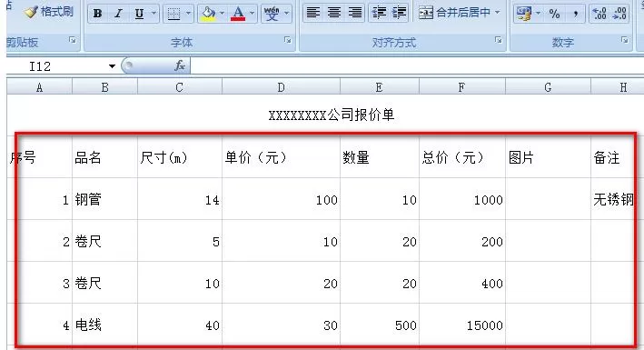Decrease indent icon
This screenshot has height=350, width=644.
coord(379,13)
